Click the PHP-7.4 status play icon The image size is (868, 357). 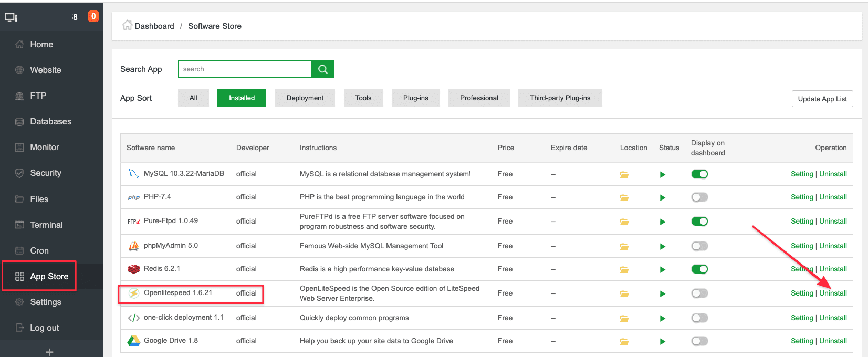[x=663, y=198]
